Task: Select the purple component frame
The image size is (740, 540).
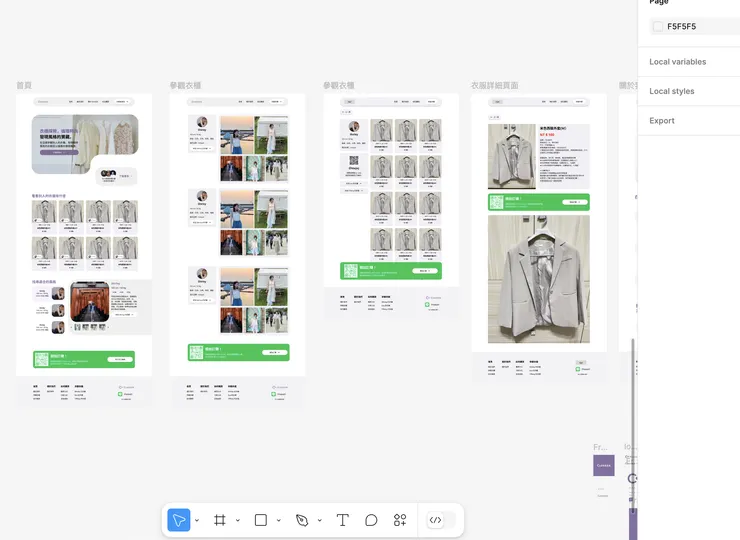Action: click(604, 465)
